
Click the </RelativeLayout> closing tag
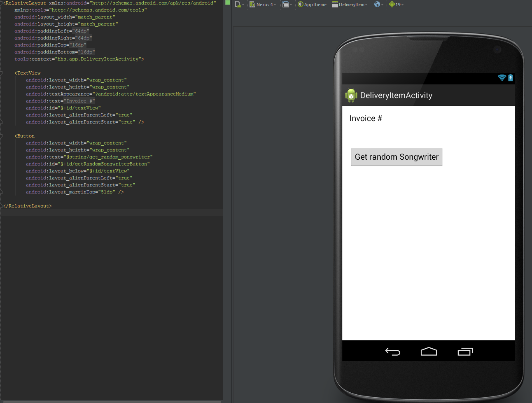tap(28, 206)
